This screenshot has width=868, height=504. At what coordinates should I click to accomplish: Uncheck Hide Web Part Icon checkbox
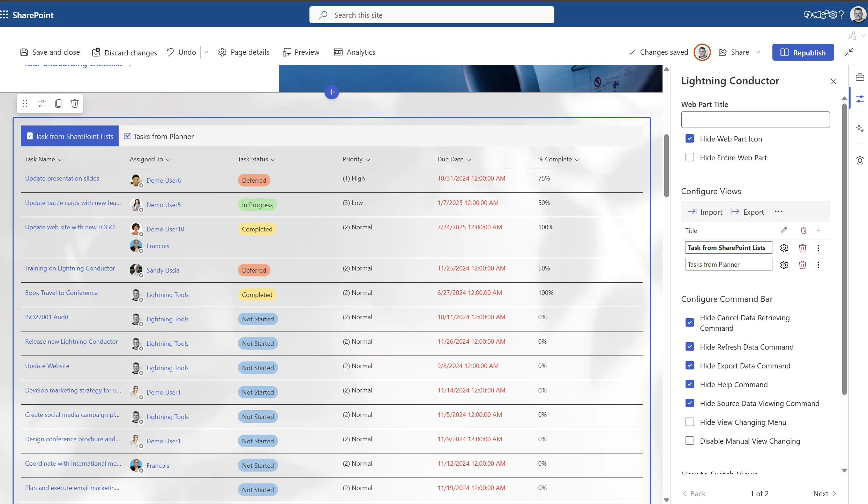[690, 139]
